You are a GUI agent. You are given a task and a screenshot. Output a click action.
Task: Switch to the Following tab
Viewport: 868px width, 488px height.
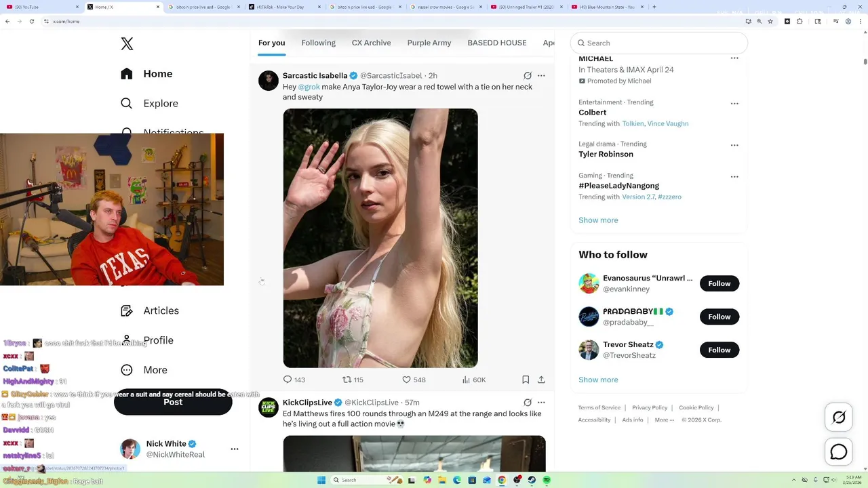319,43
